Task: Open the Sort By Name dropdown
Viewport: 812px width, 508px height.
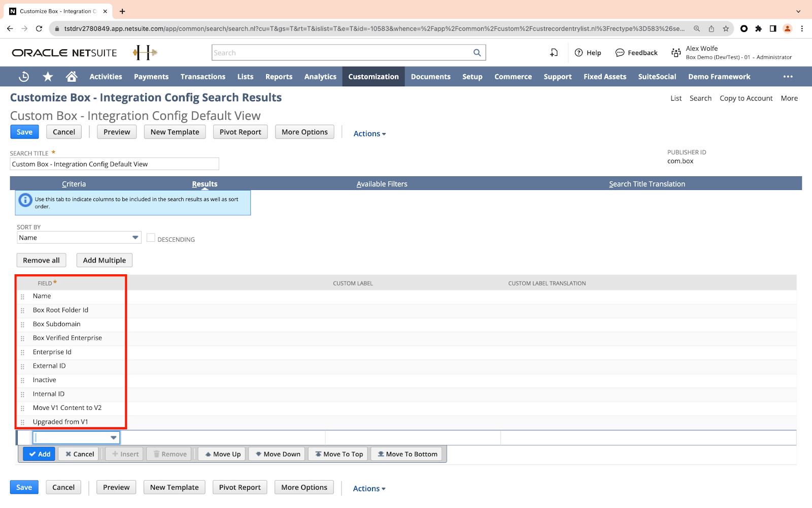Action: pyautogui.click(x=135, y=238)
